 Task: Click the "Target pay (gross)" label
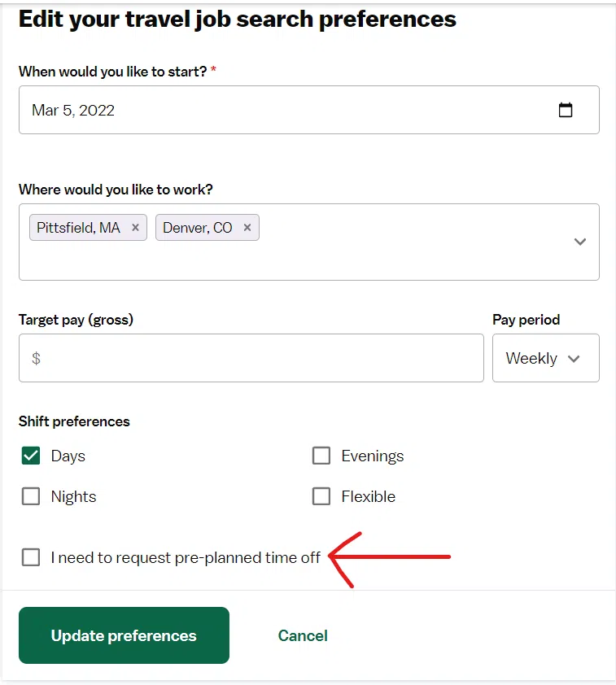(x=76, y=320)
